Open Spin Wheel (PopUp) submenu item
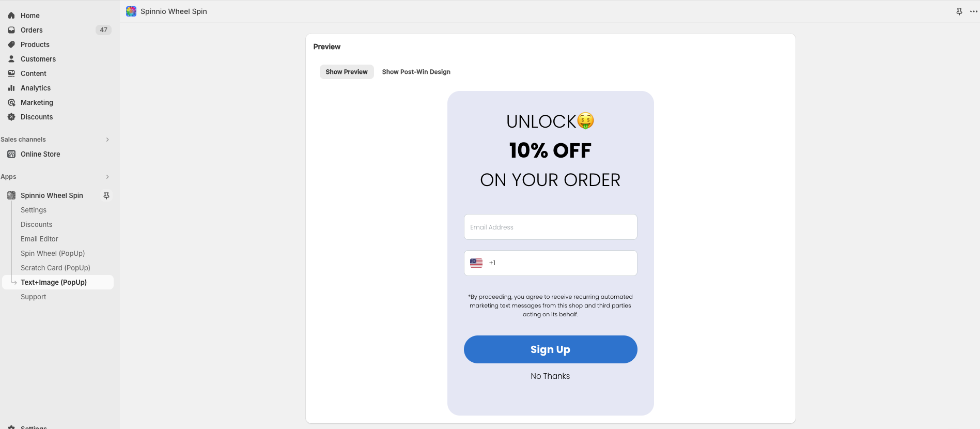 pos(53,253)
